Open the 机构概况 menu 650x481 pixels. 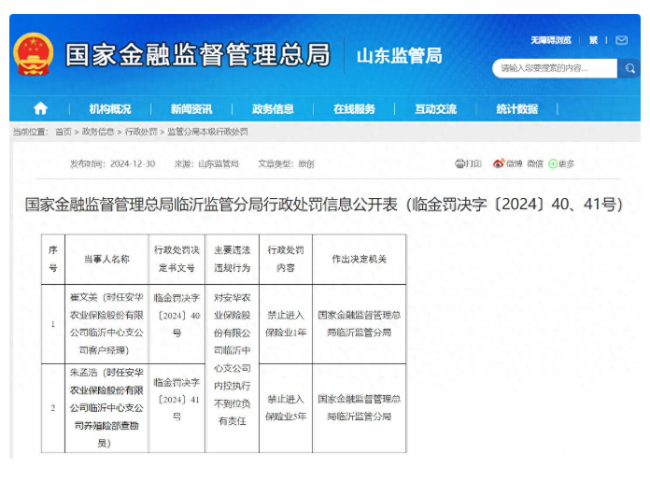point(110,109)
